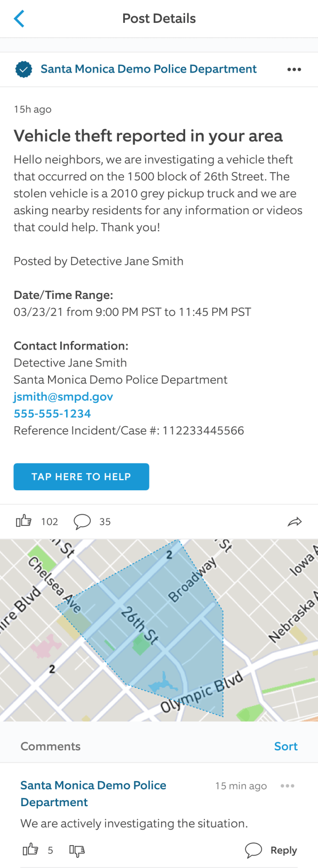This screenshot has width=318, height=868.
Task: Like the post with thumbs-up icon
Action: (23, 521)
